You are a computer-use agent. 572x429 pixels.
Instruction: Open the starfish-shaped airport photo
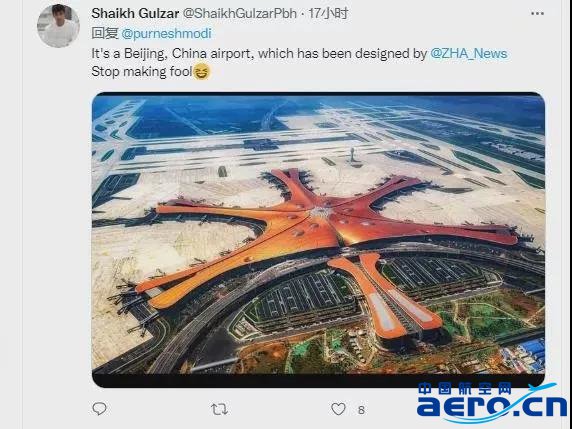[318, 240]
